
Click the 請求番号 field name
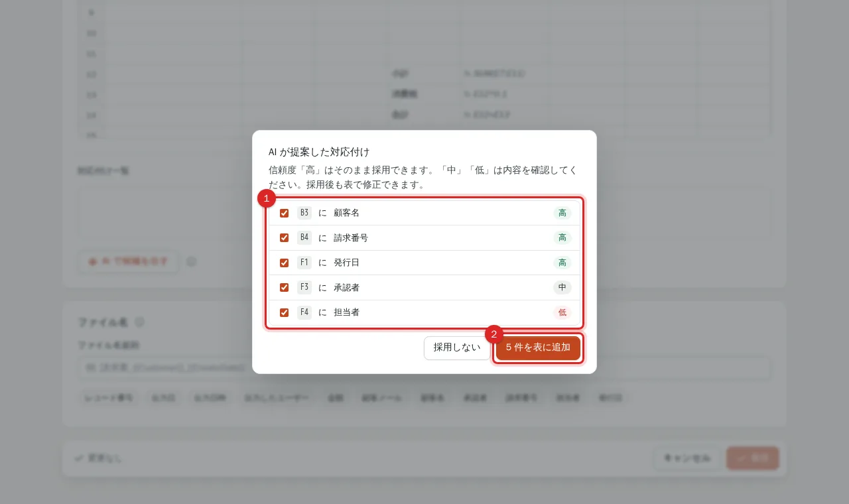351,237
